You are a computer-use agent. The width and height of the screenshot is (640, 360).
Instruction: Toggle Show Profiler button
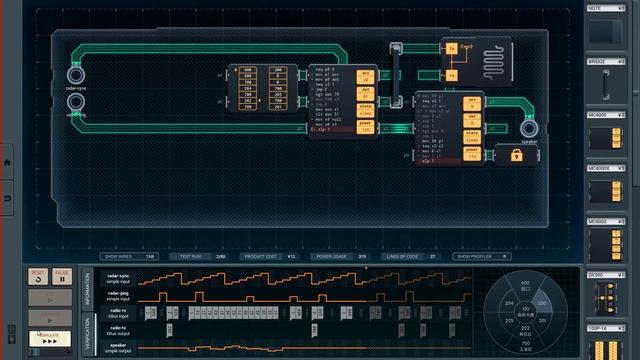pyautogui.click(x=482, y=256)
